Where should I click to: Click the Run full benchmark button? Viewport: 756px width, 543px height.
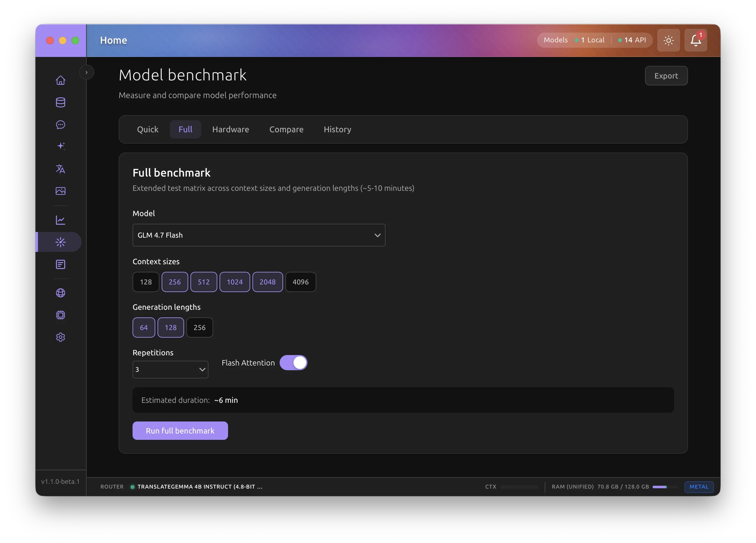point(180,431)
